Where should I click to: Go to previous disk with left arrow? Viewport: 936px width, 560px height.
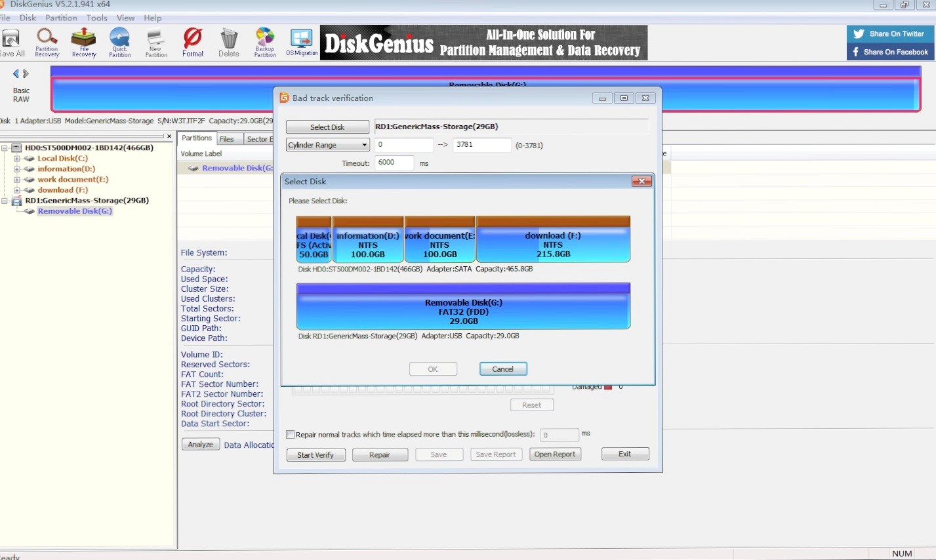16,73
